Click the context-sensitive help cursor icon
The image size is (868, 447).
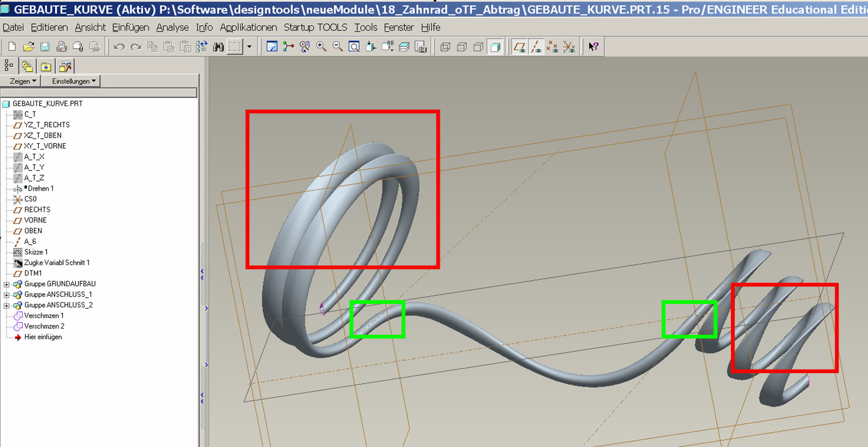coord(593,47)
